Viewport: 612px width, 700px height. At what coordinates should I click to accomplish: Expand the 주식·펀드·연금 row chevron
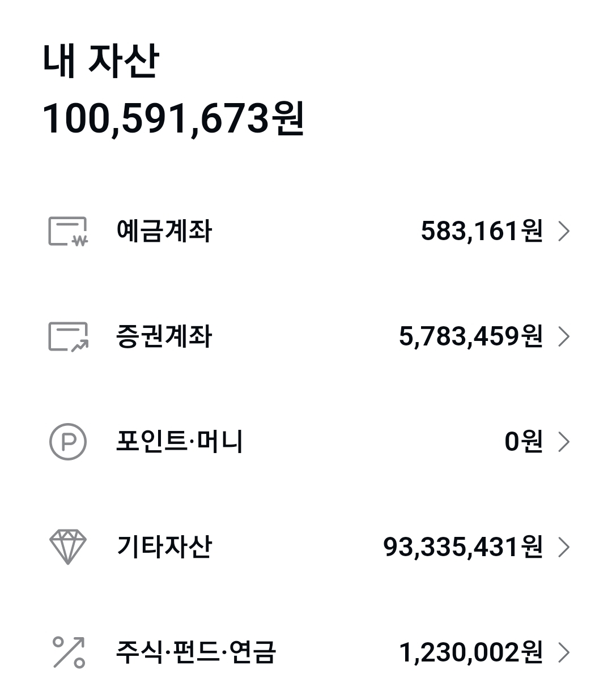point(563,652)
